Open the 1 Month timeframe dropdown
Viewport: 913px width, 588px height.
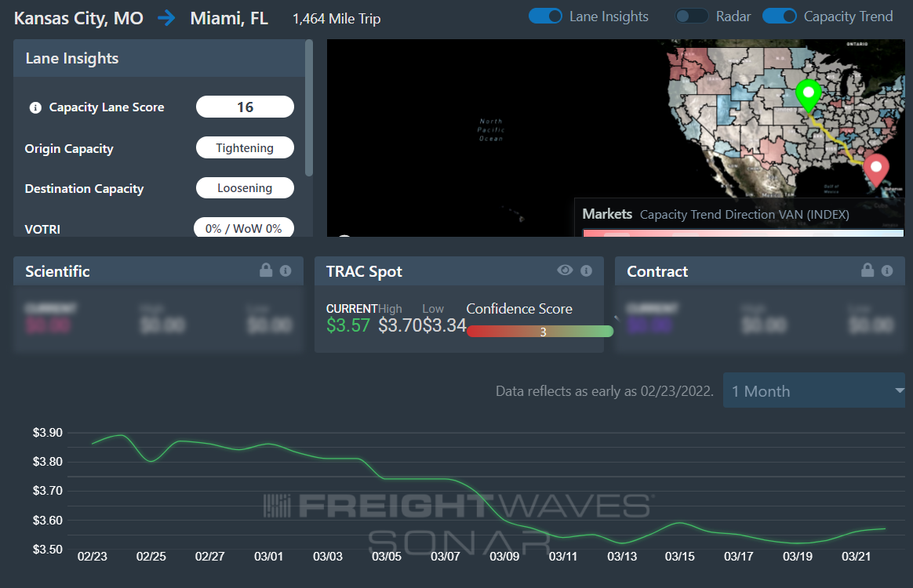[x=814, y=390]
